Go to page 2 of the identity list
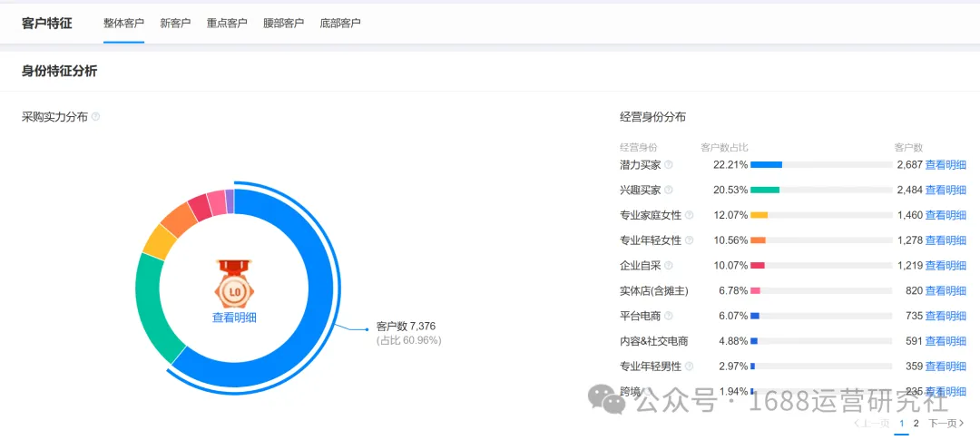The image size is (980, 440). tap(916, 423)
